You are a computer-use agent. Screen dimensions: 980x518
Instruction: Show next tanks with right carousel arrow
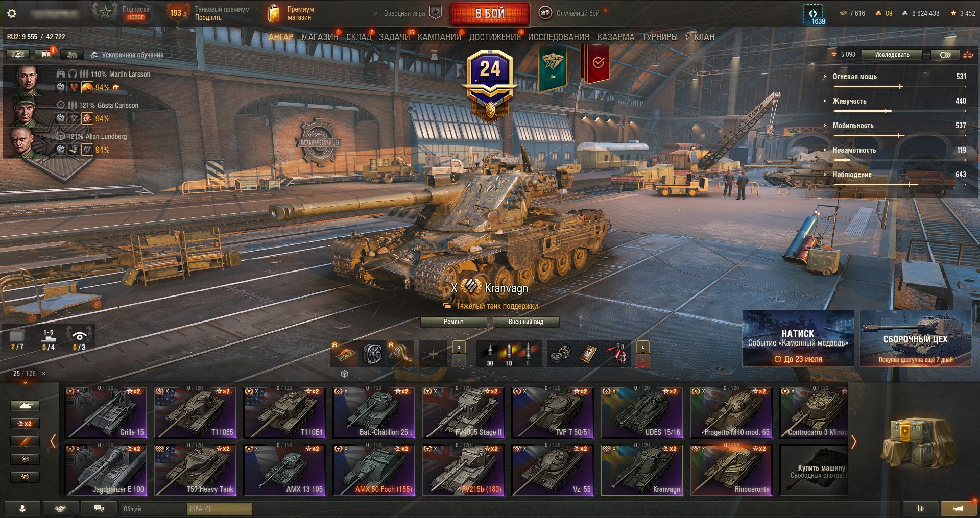pyautogui.click(x=854, y=441)
